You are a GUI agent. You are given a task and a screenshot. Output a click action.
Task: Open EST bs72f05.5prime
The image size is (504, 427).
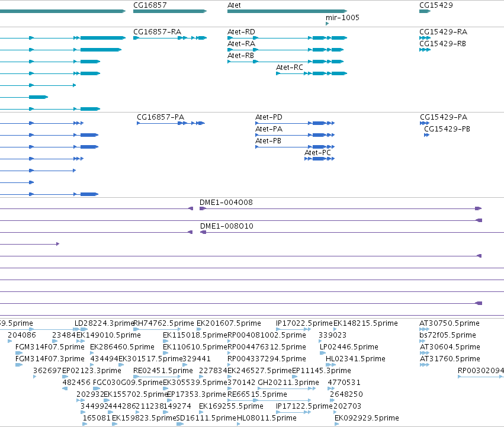tap(447, 335)
